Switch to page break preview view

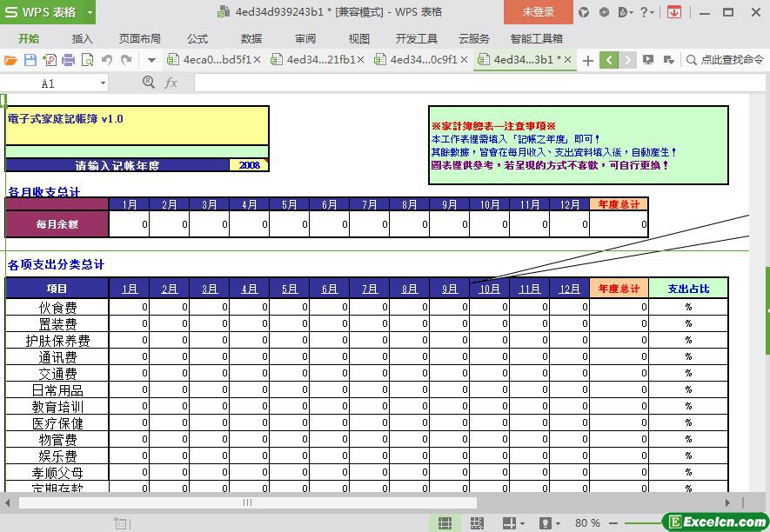477,522
